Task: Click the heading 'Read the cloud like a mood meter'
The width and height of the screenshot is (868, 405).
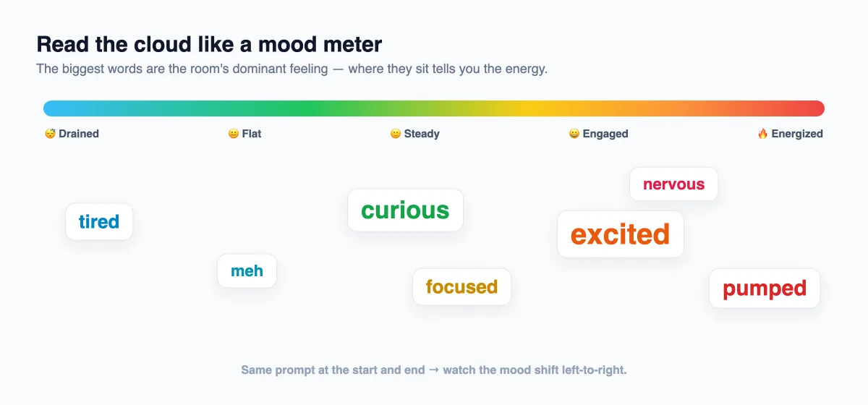Action: 209,44
